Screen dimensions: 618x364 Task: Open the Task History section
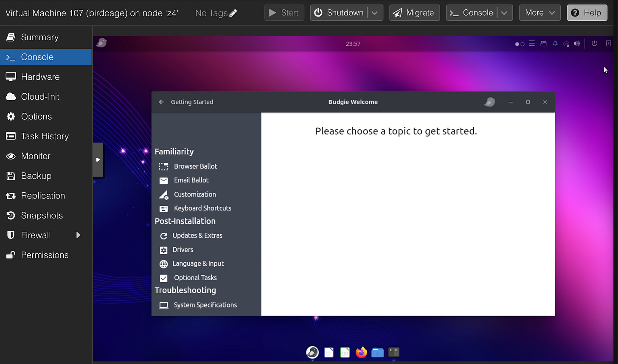[46, 136]
